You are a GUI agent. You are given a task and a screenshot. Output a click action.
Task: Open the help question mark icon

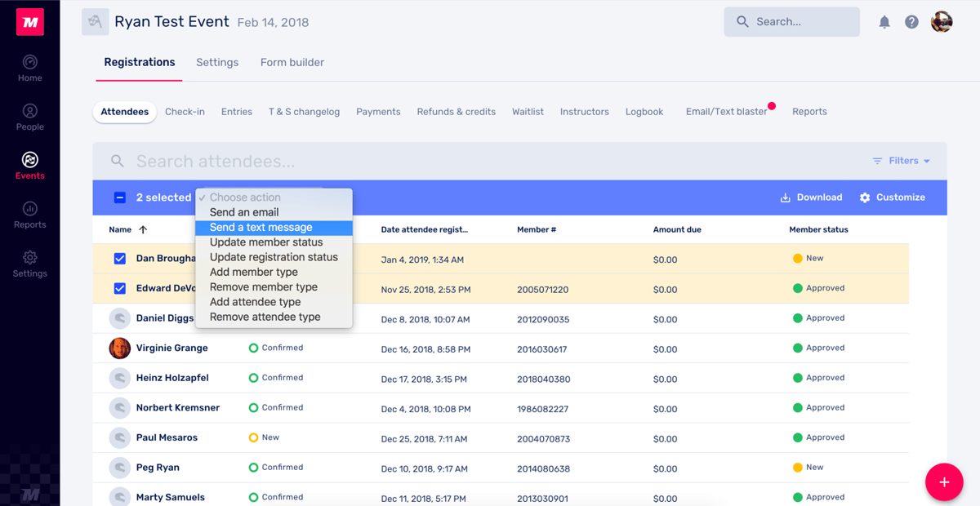[911, 22]
